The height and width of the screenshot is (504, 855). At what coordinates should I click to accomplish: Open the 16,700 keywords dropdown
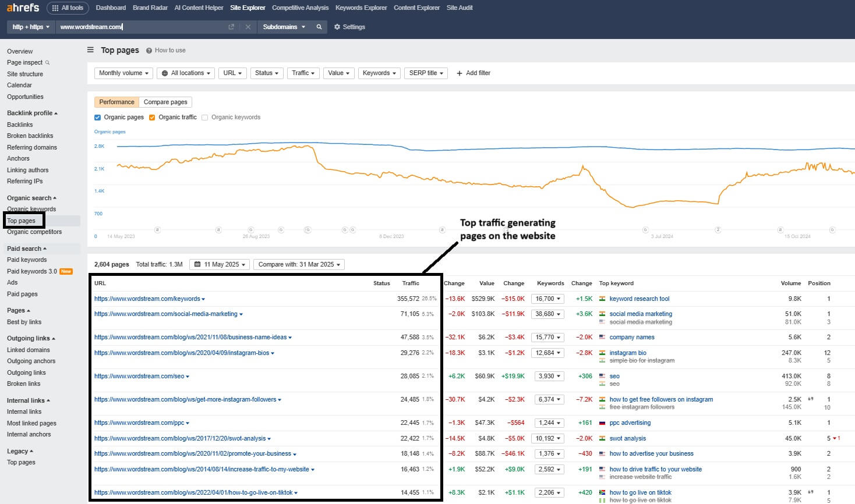tap(548, 299)
